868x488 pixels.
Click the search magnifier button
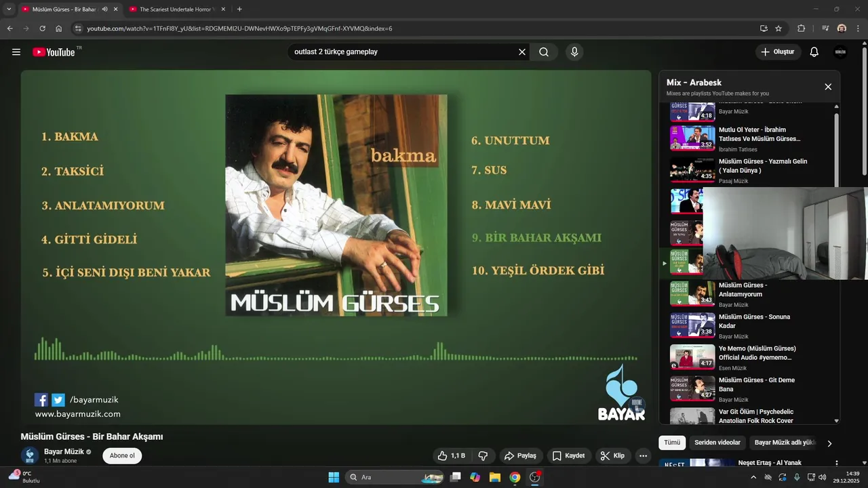coord(544,52)
